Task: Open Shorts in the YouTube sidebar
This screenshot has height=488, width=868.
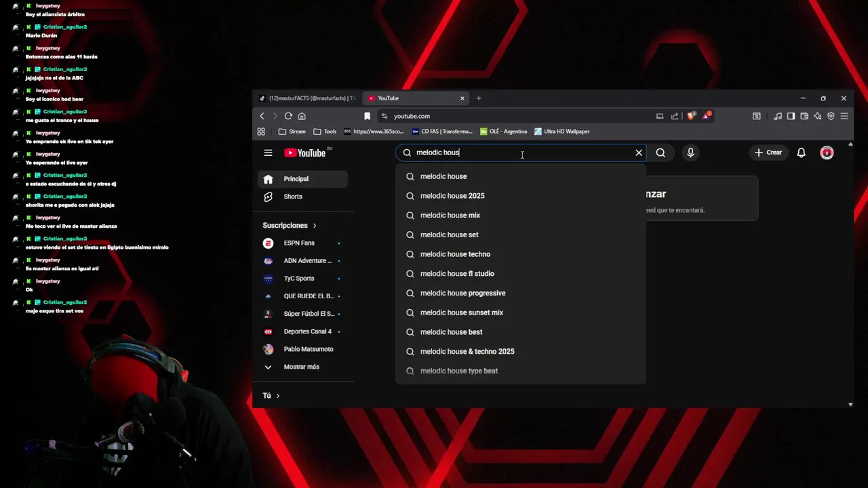Action: pos(302,197)
